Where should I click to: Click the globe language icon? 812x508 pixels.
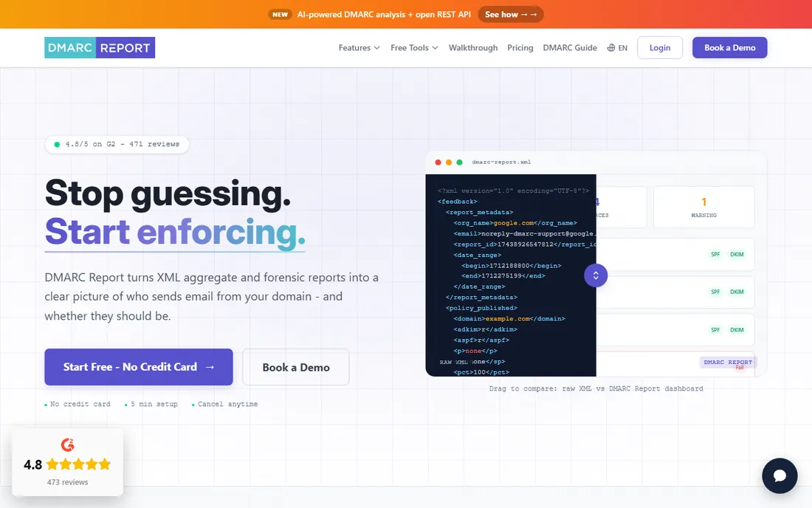click(x=611, y=48)
